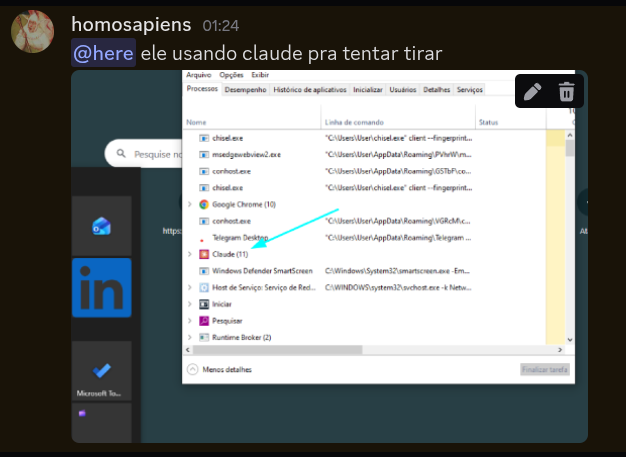
Task: Expand the Pesquisar process group
Action: (x=190, y=320)
